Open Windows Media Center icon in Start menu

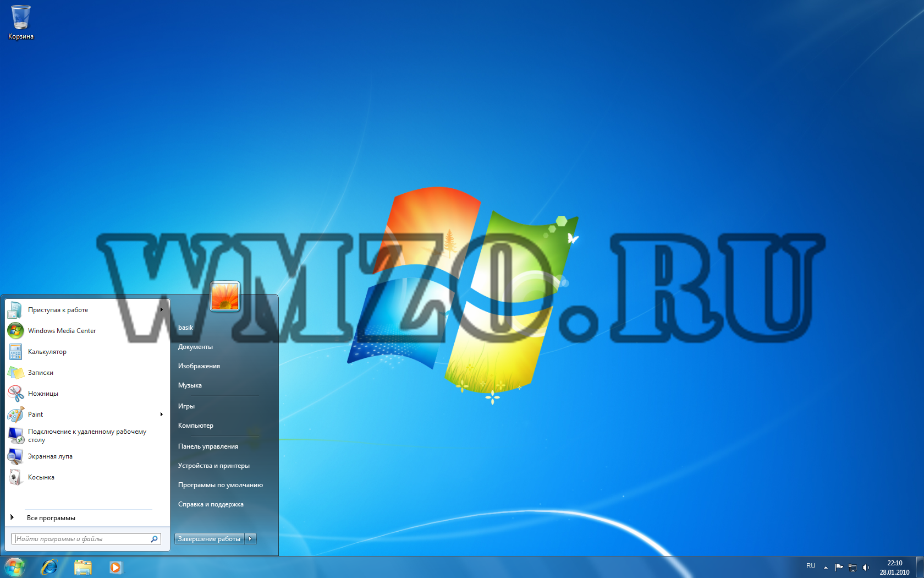(15, 331)
